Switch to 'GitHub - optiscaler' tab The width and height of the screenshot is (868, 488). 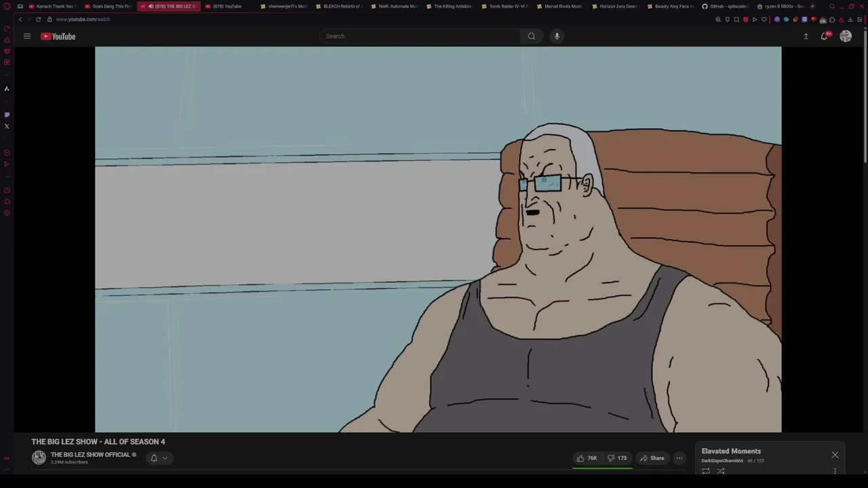[725, 6]
